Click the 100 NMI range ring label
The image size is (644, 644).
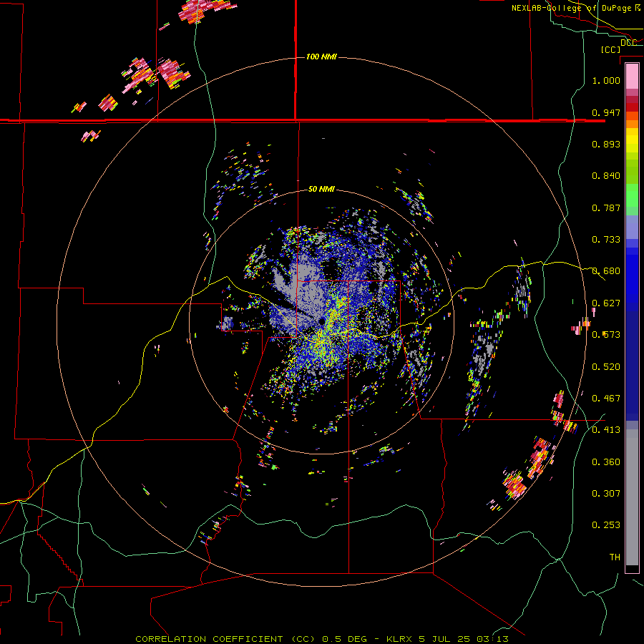coord(321,57)
